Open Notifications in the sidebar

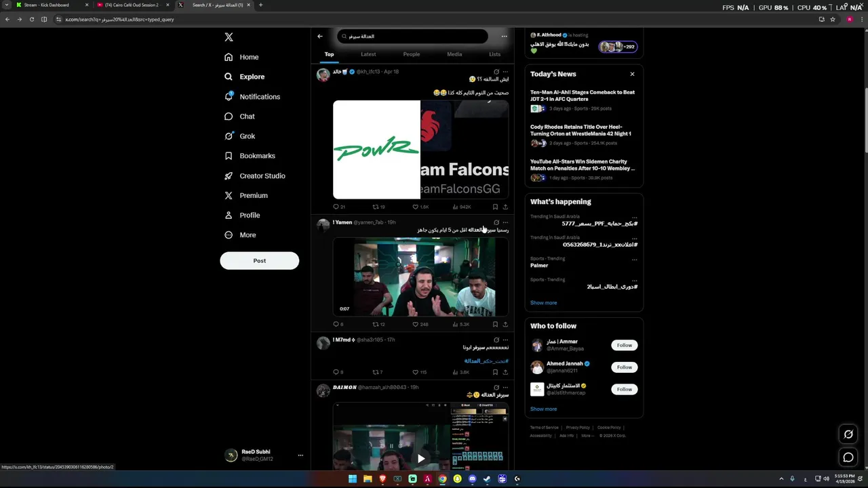click(x=252, y=96)
